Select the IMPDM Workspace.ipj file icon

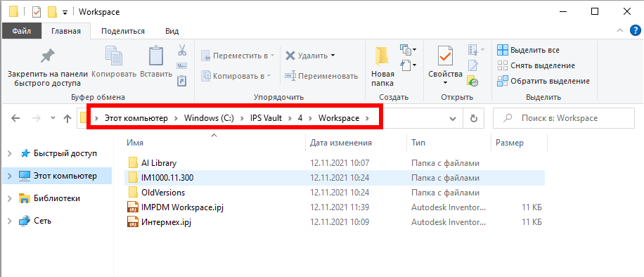coord(133,207)
